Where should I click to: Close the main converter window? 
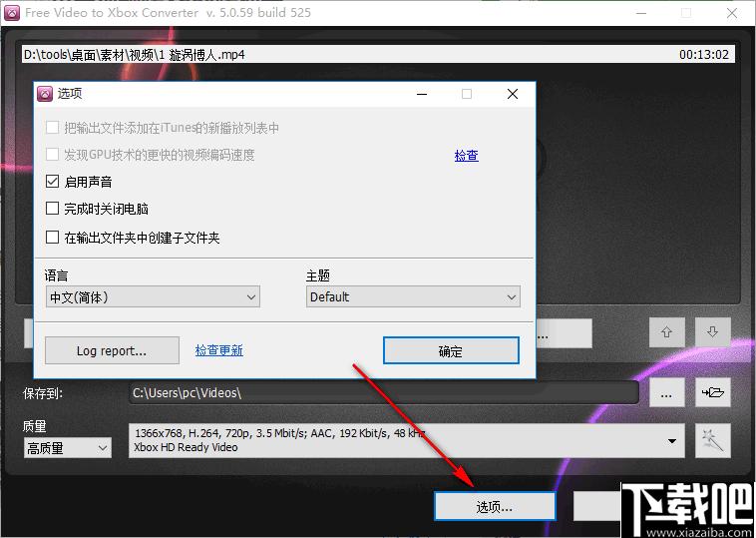point(732,13)
